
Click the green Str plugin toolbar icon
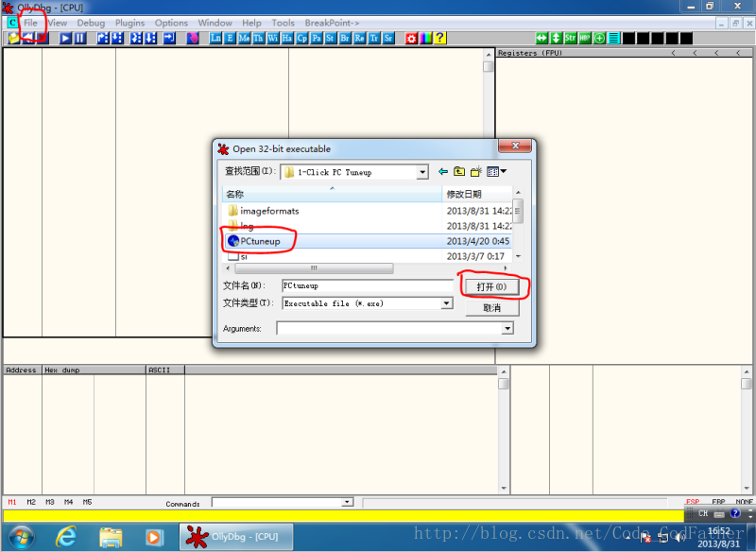pyautogui.click(x=571, y=38)
